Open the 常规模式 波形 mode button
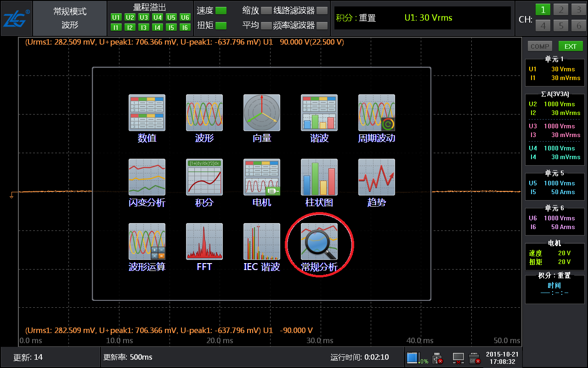The height and width of the screenshot is (368, 588). click(x=70, y=19)
